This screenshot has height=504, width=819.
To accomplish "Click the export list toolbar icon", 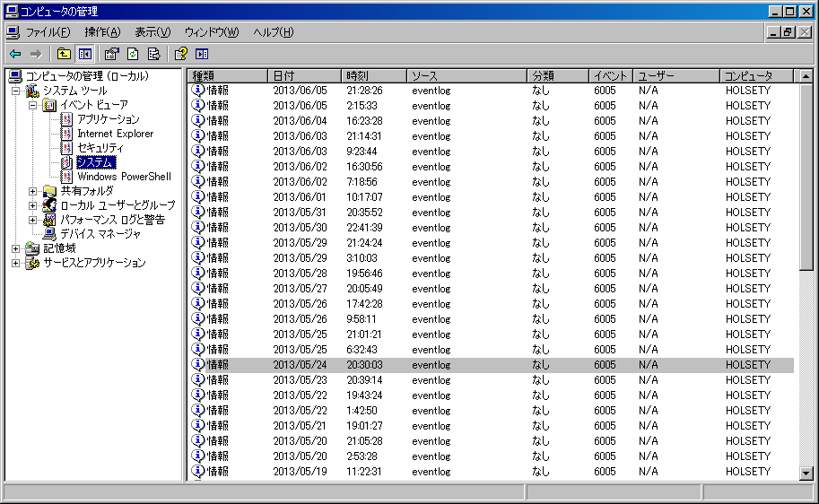I will click(x=153, y=54).
